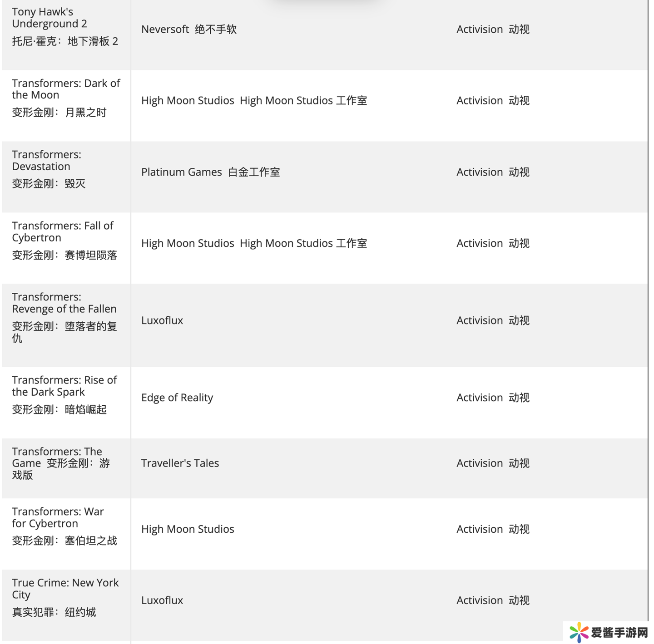Select Transformers: War for Cybertron title
Viewport: 654px width, 644px height.
[58, 517]
